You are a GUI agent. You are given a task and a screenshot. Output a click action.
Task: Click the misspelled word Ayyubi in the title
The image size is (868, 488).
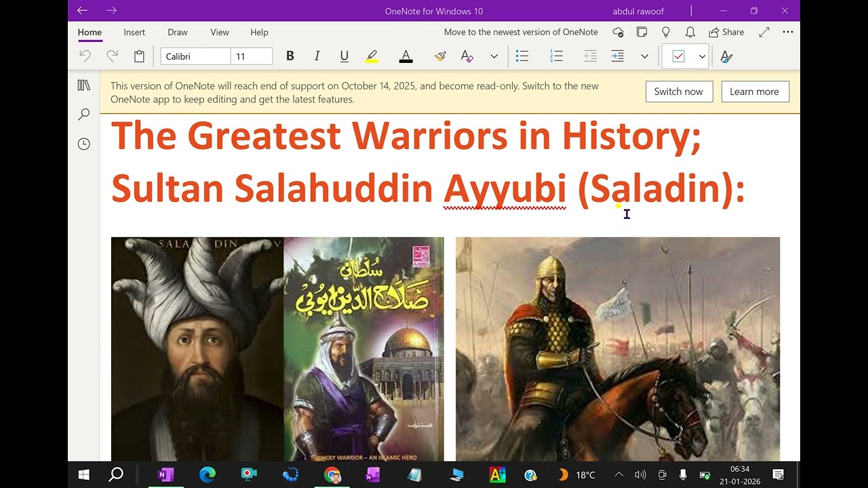[505, 188]
